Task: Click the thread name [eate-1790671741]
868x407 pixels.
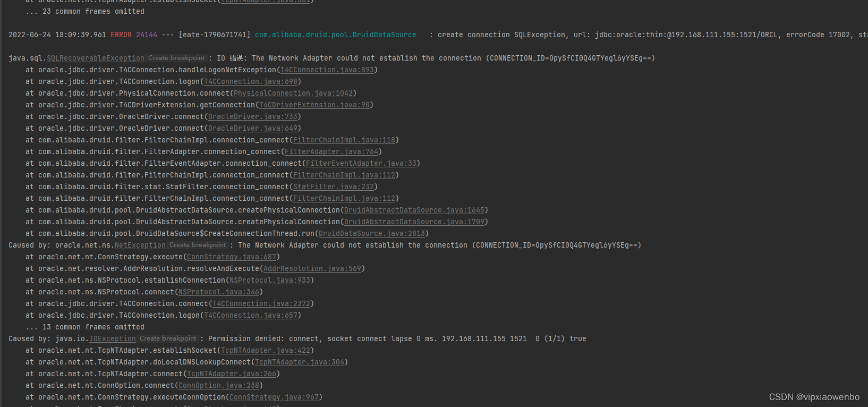Action: [215, 35]
